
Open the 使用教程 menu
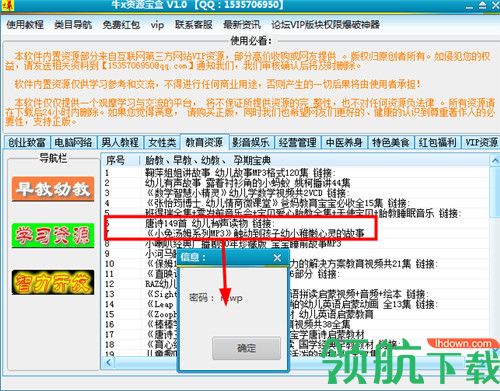25,25
